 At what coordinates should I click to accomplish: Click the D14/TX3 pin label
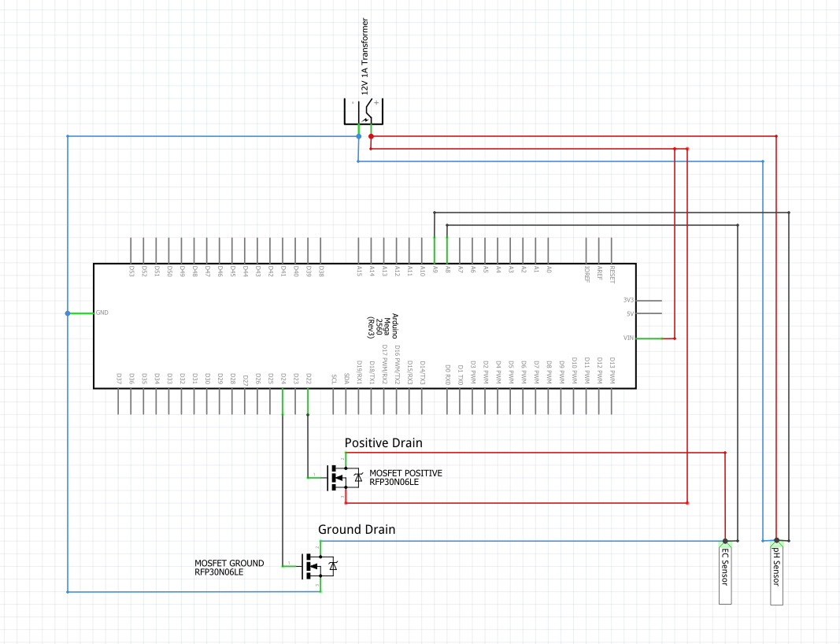point(422,373)
